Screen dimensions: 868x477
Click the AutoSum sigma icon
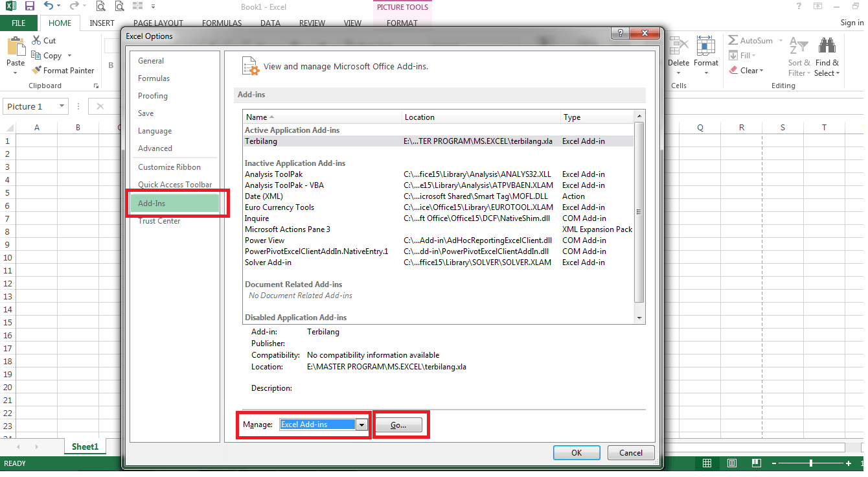[x=733, y=40]
